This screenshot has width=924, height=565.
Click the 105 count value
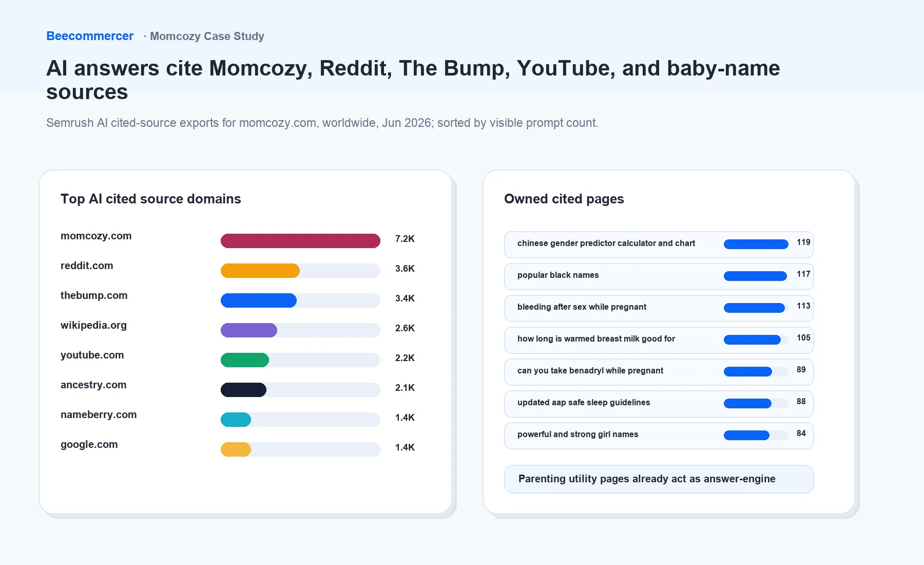pos(803,338)
